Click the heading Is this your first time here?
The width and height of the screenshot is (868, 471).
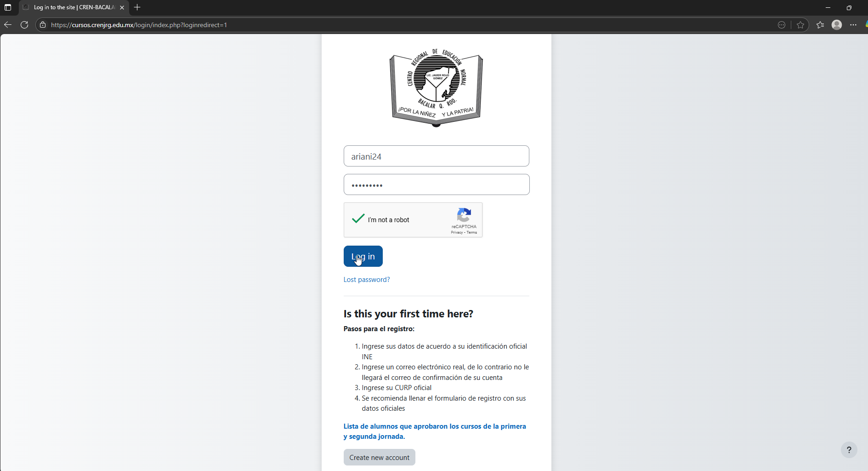[408, 314]
